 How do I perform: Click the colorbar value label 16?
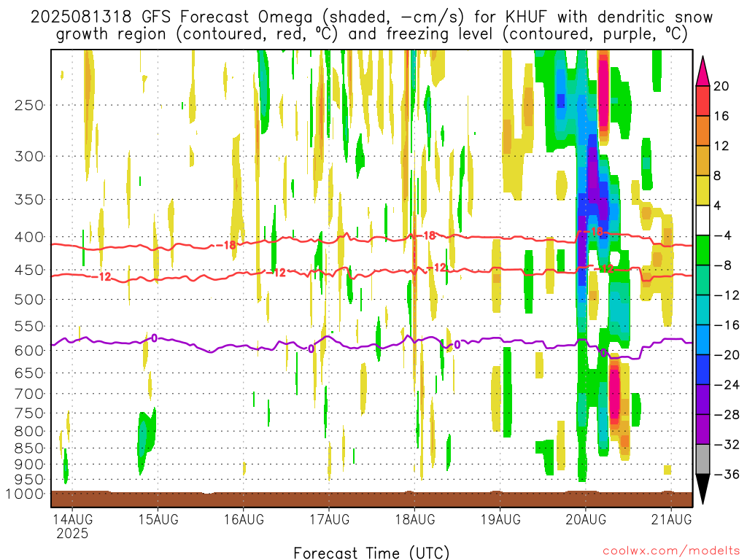(x=721, y=116)
